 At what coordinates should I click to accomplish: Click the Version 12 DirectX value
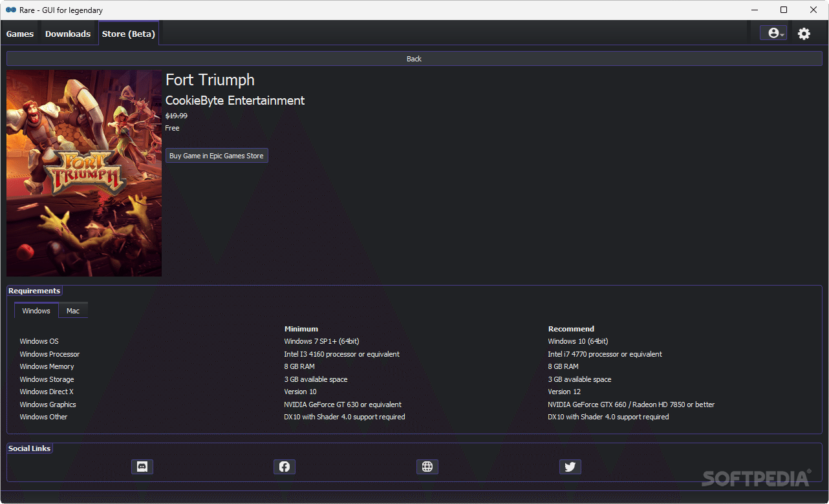point(564,392)
